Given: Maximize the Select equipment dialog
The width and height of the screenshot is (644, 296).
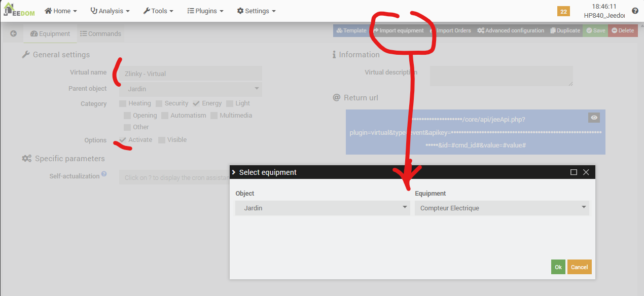Looking at the screenshot, I should 574,172.
